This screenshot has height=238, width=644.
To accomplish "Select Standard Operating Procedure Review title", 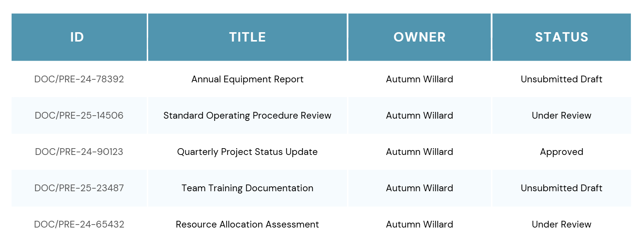I will 247,116.
